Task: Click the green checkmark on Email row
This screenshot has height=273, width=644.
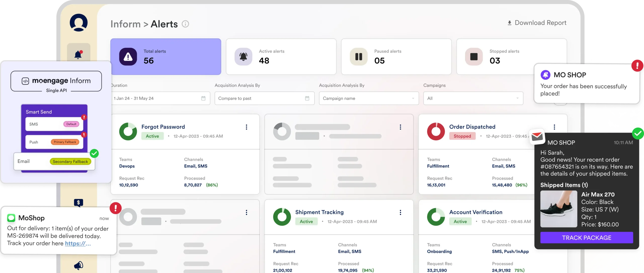Action: point(94,153)
